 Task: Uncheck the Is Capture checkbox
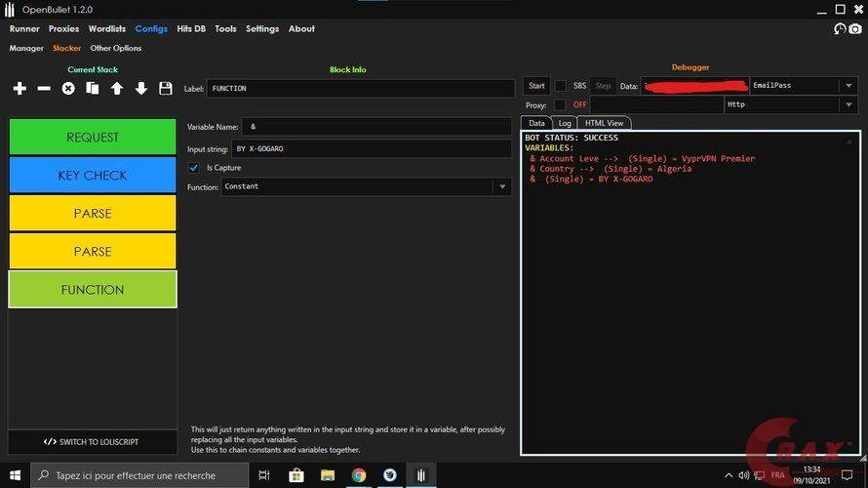(194, 167)
